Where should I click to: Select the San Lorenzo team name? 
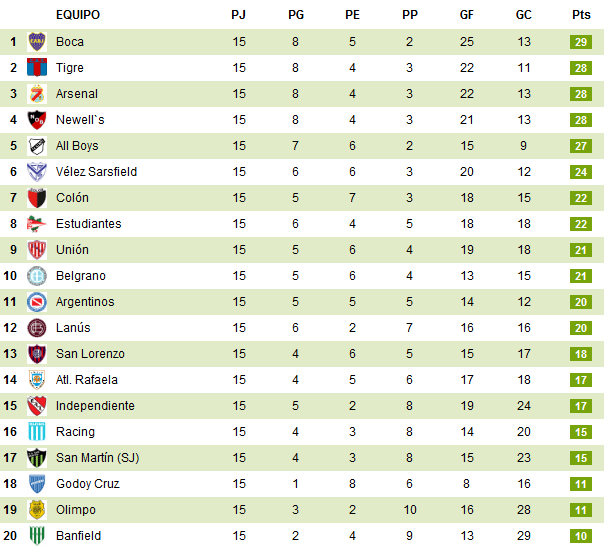[x=90, y=354]
